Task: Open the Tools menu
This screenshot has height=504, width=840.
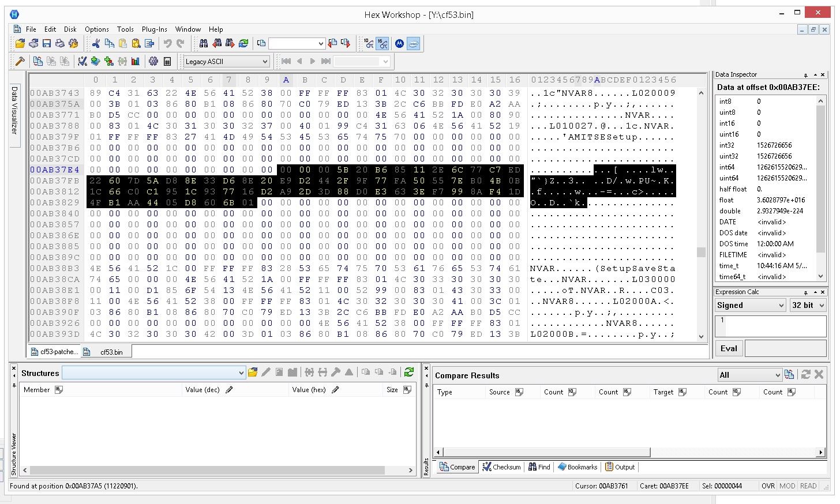Action: click(125, 29)
